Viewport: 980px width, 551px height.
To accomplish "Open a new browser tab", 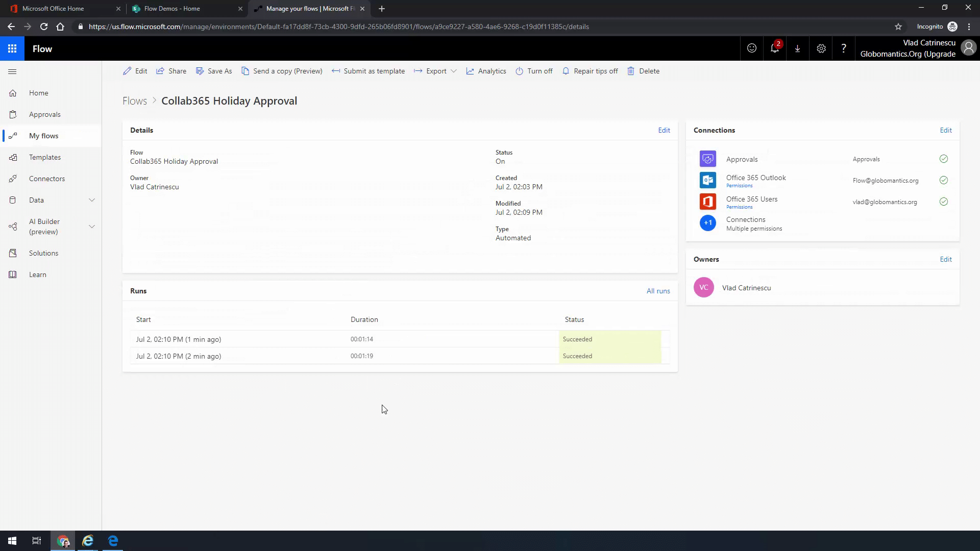I will coord(381,9).
